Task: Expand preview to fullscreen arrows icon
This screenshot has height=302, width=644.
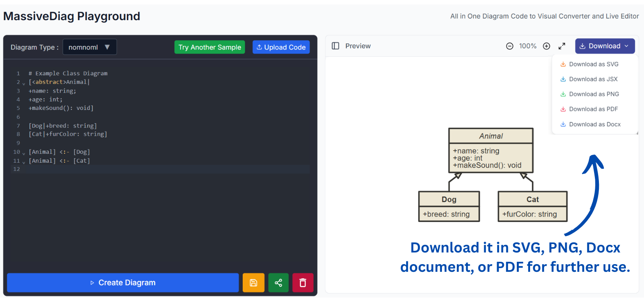Action: [x=562, y=46]
